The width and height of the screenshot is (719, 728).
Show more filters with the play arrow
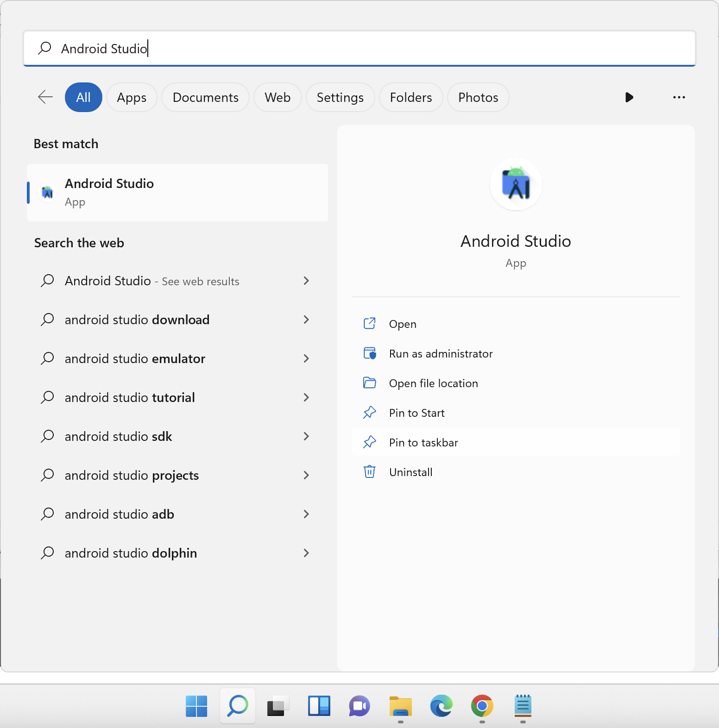pyautogui.click(x=629, y=97)
